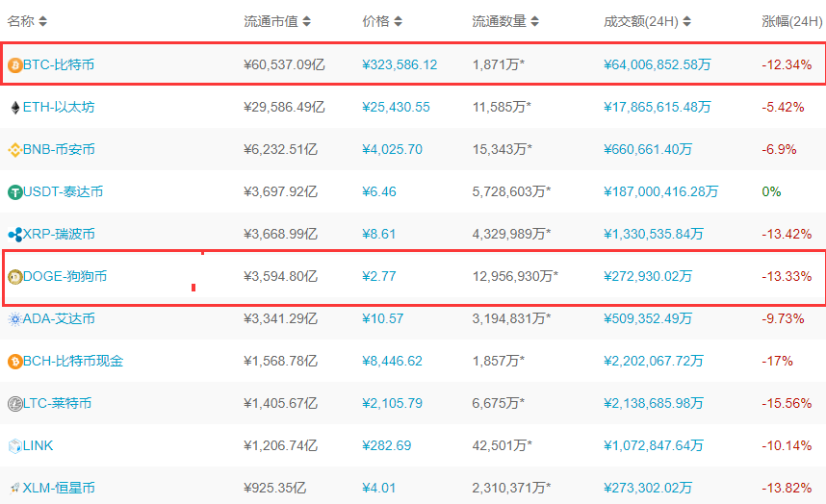Image resolution: width=826 pixels, height=504 pixels.
Task: Click BNB price ¥4,025.70
Action: pyautogui.click(x=392, y=149)
